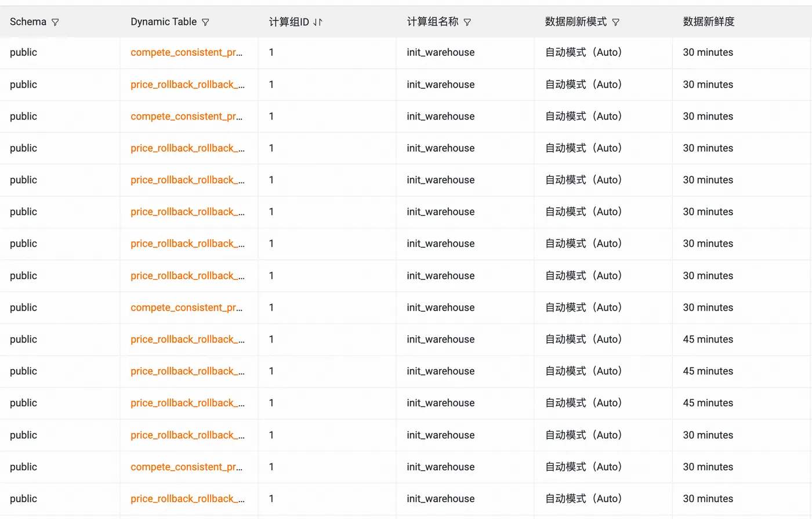Select the first 45 minutes cell
812x519 pixels.
pyautogui.click(x=708, y=340)
